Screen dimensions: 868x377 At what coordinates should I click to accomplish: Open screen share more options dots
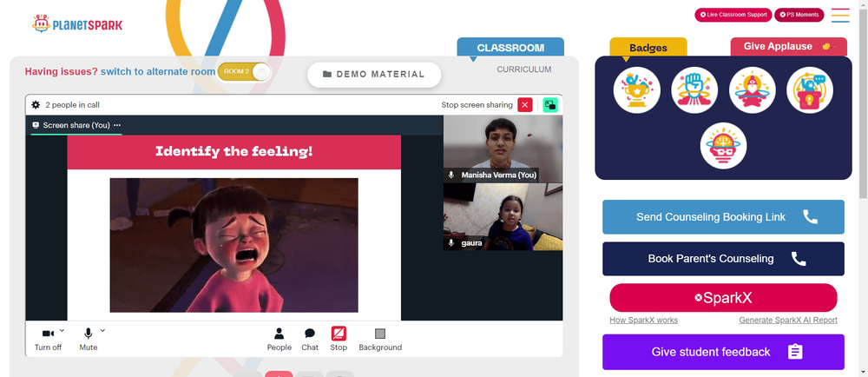(117, 125)
